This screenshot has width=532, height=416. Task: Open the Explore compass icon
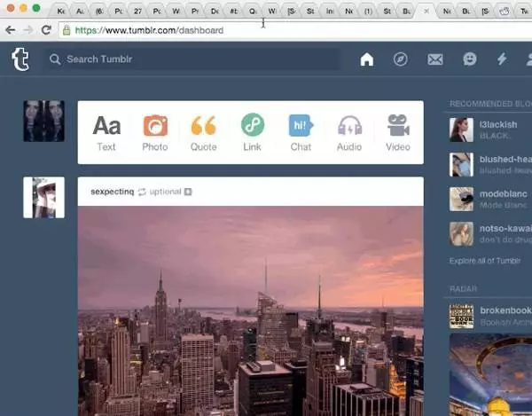[x=401, y=59]
